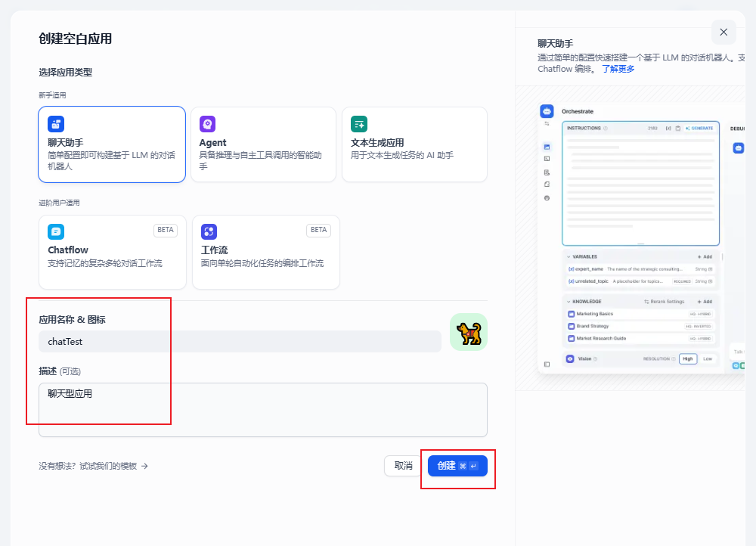Image resolution: width=756 pixels, height=546 pixels.
Task: Open the 了解更多 link
Action: click(618, 69)
